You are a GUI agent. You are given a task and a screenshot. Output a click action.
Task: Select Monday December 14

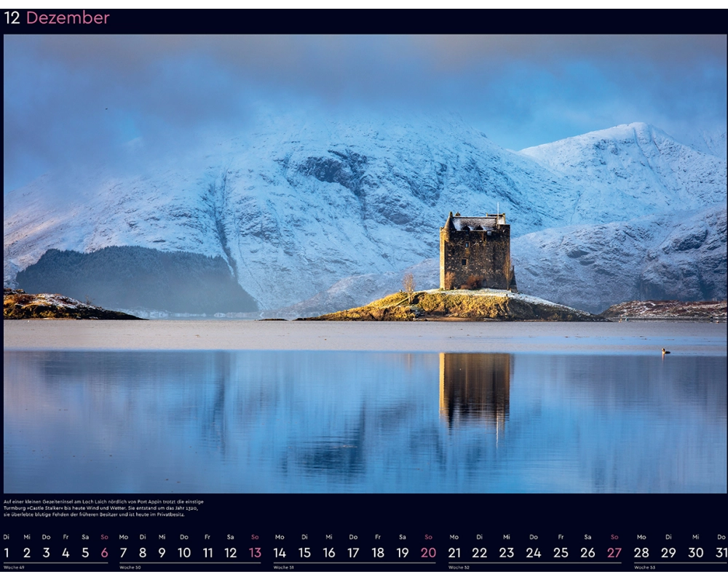click(x=280, y=552)
